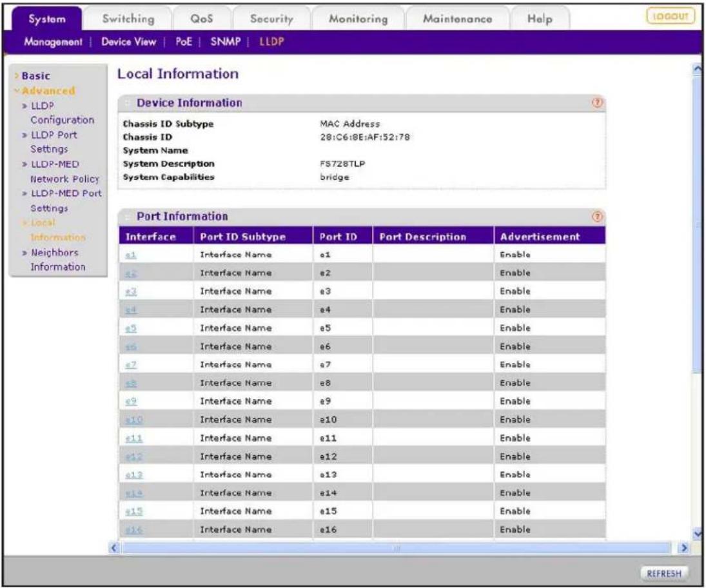Viewport: 706px width, 588px height.
Task: Open help for Port Information section
Action: [597, 217]
